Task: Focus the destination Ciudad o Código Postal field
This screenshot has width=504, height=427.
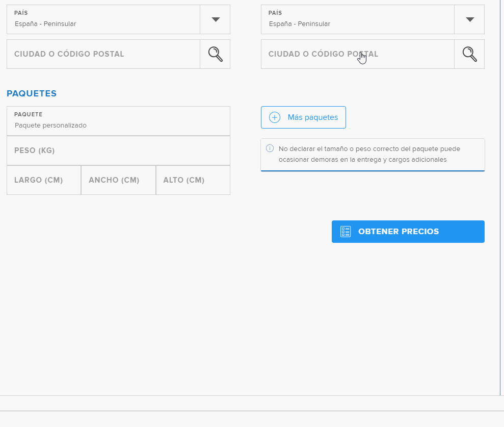Action: coord(358,54)
